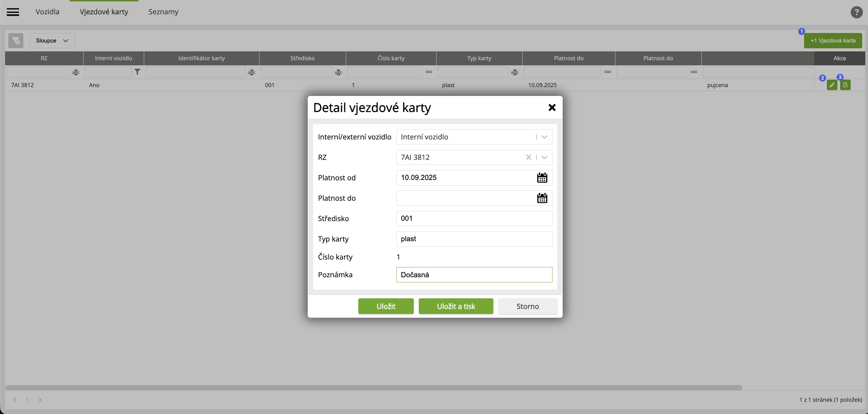
Task: Open the Sloupce columns dropdown
Action: tap(52, 40)
